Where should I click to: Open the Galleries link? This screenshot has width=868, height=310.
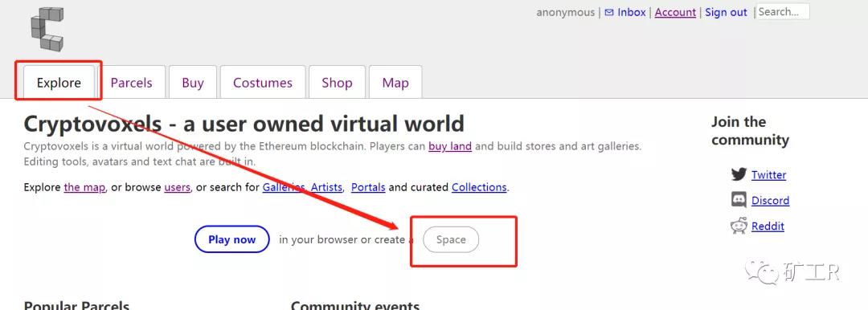[284, 187]
